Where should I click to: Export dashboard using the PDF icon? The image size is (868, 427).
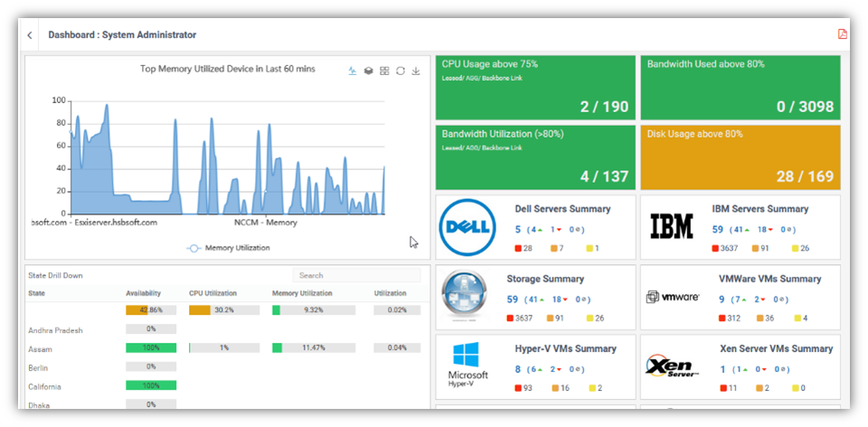click(x=842, y=34)
